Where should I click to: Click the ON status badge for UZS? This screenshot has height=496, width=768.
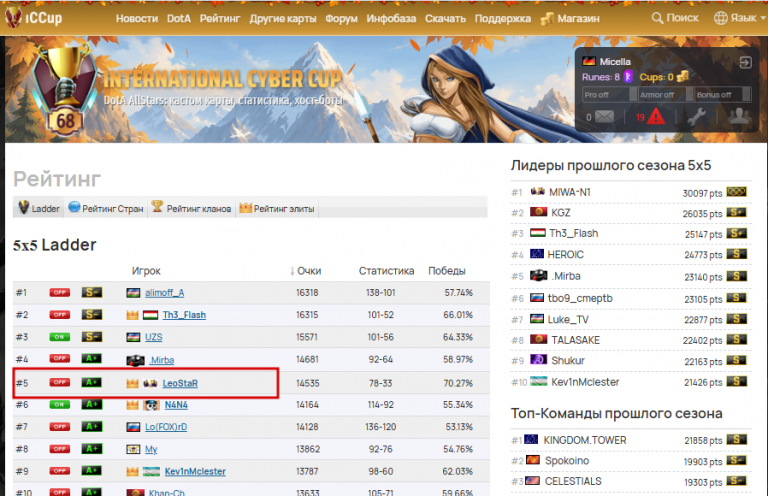coord(60,337)
